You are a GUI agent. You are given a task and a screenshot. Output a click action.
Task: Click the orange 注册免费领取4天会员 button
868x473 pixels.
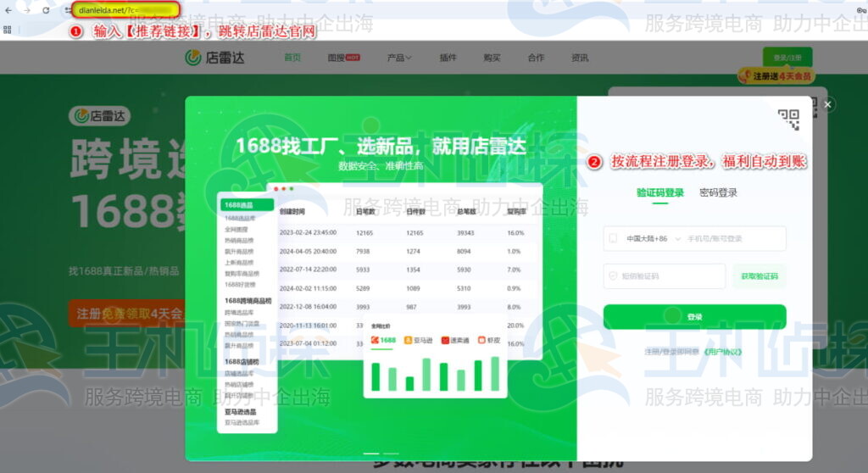tap(129, 314)
